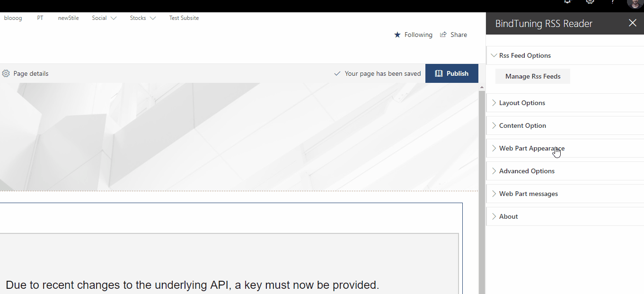
Task: Click the page vertical scrollbar
Action: click(x=482, y=192)
